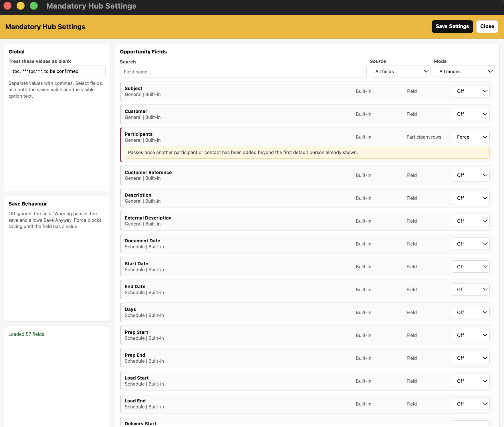The height and width of the screenshot is (427, 504).
Task: Open mode dropdown for Load End
Action: (471, 404)
